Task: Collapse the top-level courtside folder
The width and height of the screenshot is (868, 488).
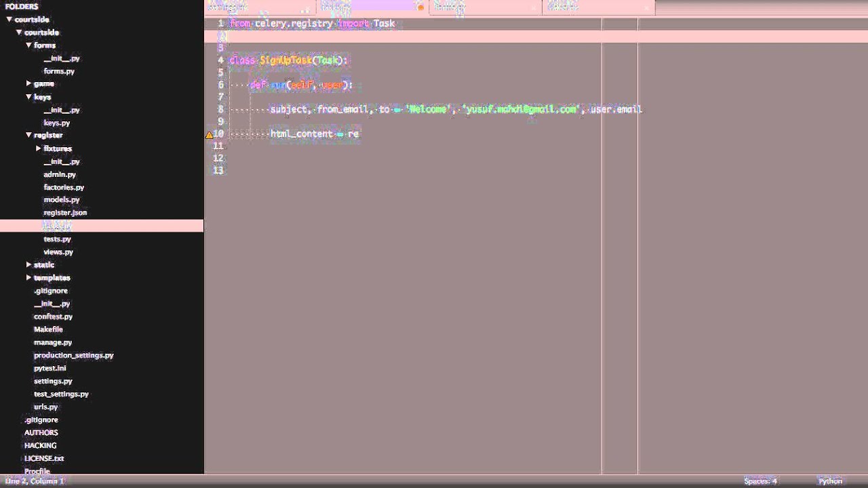Action: pyautogui.click(x=9, y=20)
